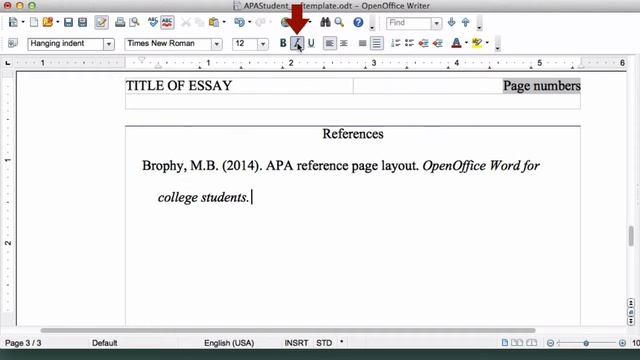Toggle Underline formatting
Image resolution: width=640 pixels, height=360 pixels.
tap(311, 43)
